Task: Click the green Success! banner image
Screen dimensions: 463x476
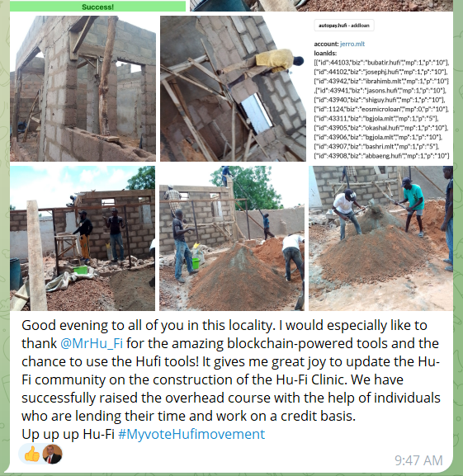Action: (97, 7)
